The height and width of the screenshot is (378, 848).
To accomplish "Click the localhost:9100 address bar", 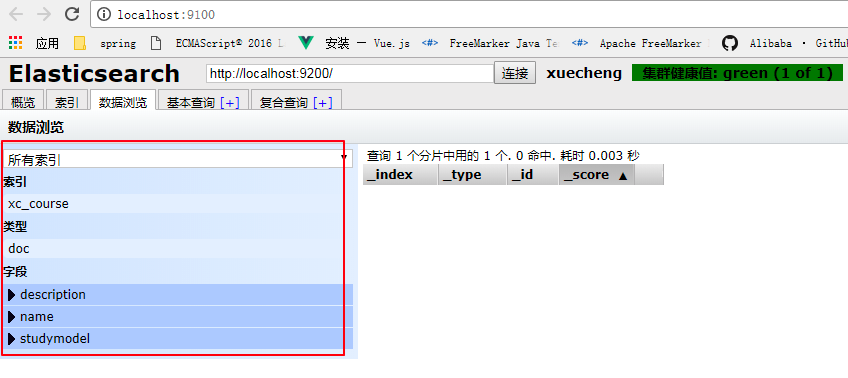I will 469,15.
